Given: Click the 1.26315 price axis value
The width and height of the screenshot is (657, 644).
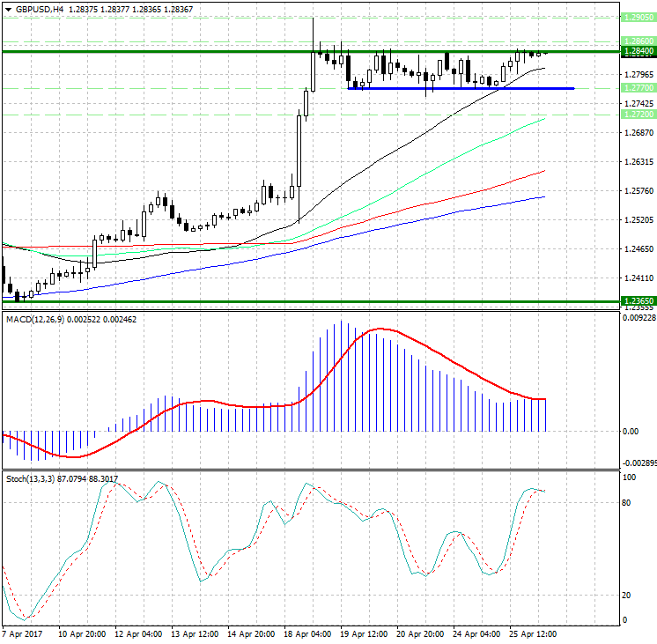Looking at the screenshot, I should (x=636, y=162).
